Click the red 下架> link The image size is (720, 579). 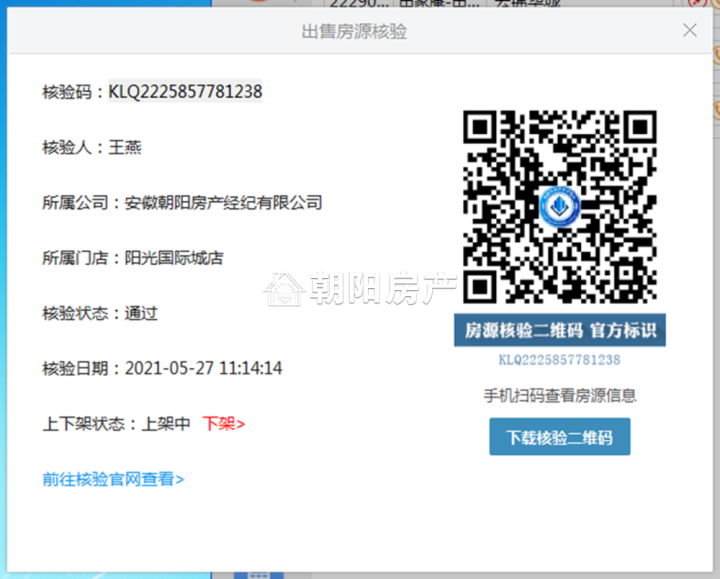[x=224, y=424]
